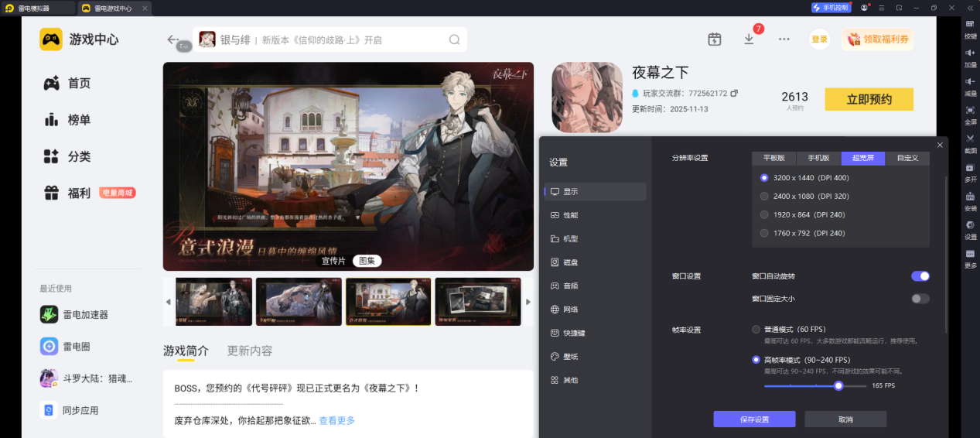Click 截图 screenshot scissors in right toolbar
Viewport: 980px width, 438px height.
point(970,144)
